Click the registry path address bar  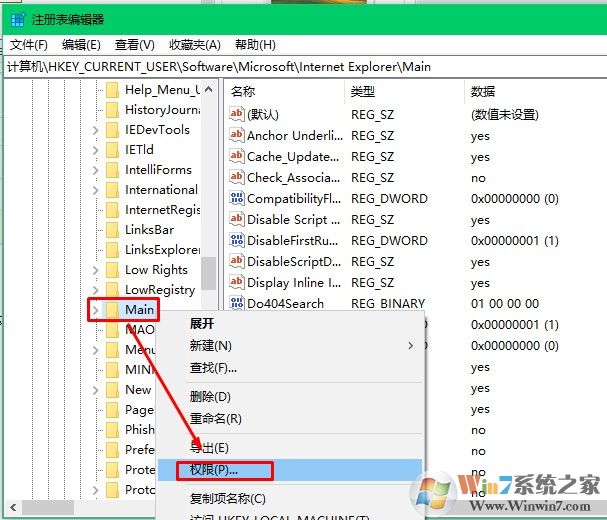tap(305, 67)
